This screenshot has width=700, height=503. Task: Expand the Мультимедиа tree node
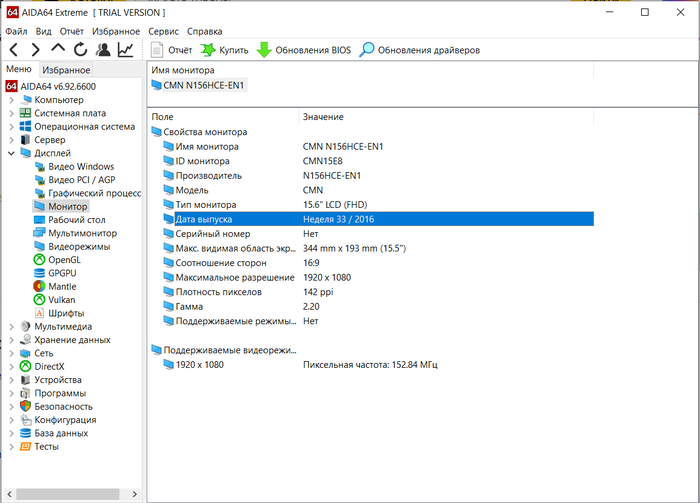point(12,327)
